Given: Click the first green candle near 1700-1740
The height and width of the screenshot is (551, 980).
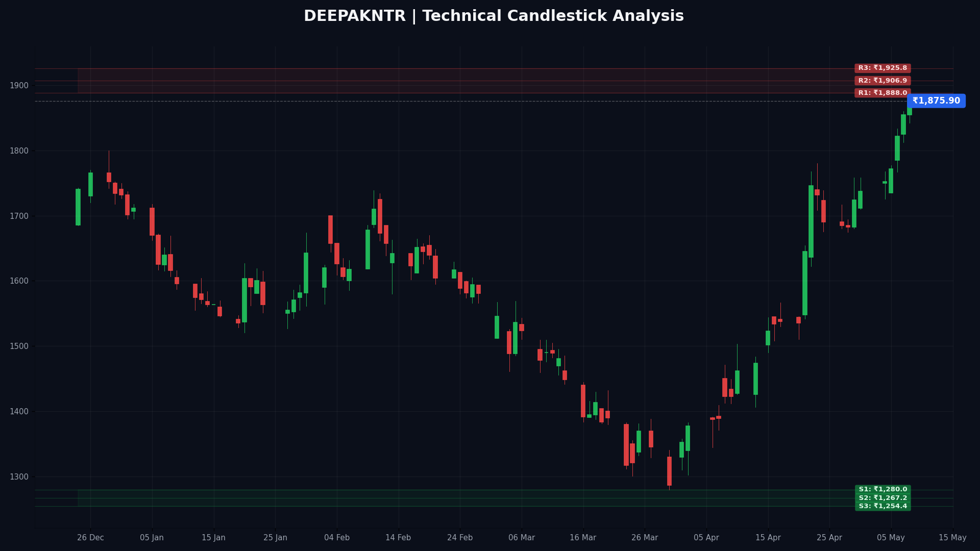Looking at the screenshot, I should pos(78,207).
